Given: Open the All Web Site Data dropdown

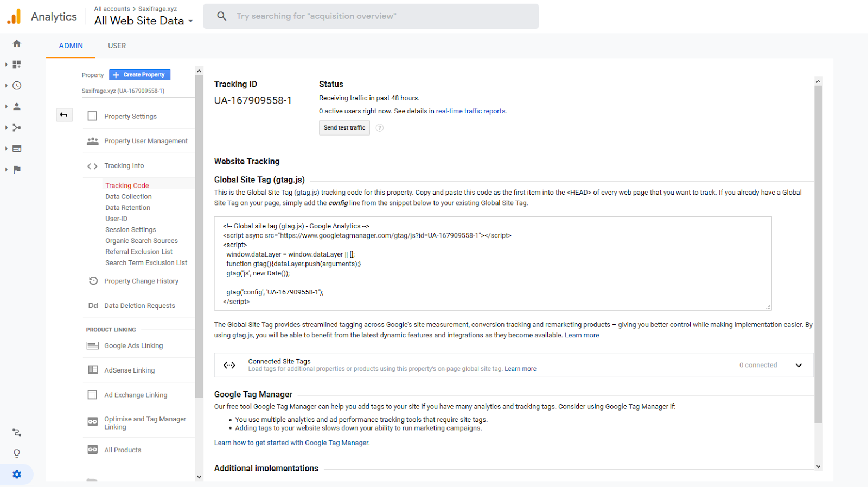Looking at the screenshot, I should 144,21.
